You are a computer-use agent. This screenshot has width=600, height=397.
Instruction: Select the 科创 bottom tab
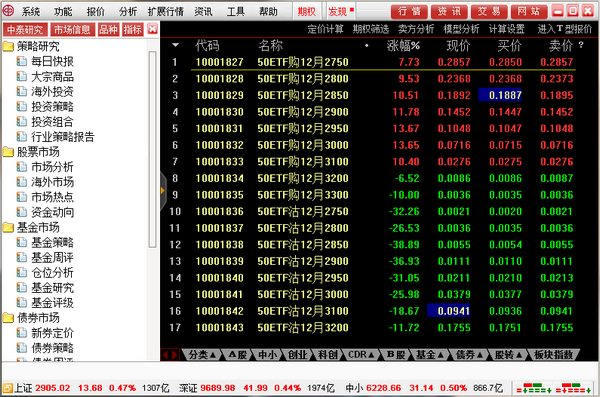(328, 355)
